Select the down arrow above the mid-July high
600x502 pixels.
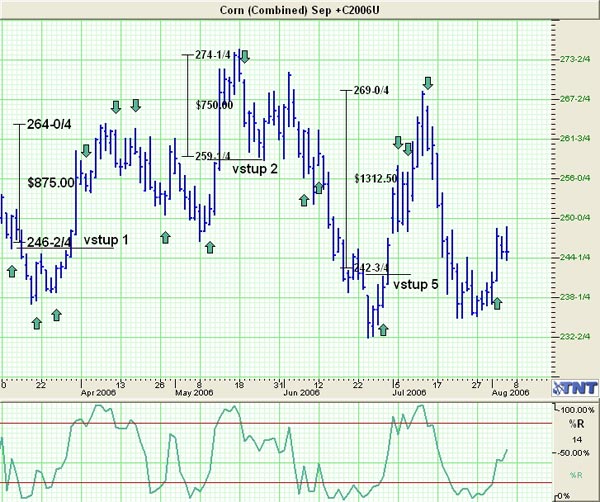428,83
